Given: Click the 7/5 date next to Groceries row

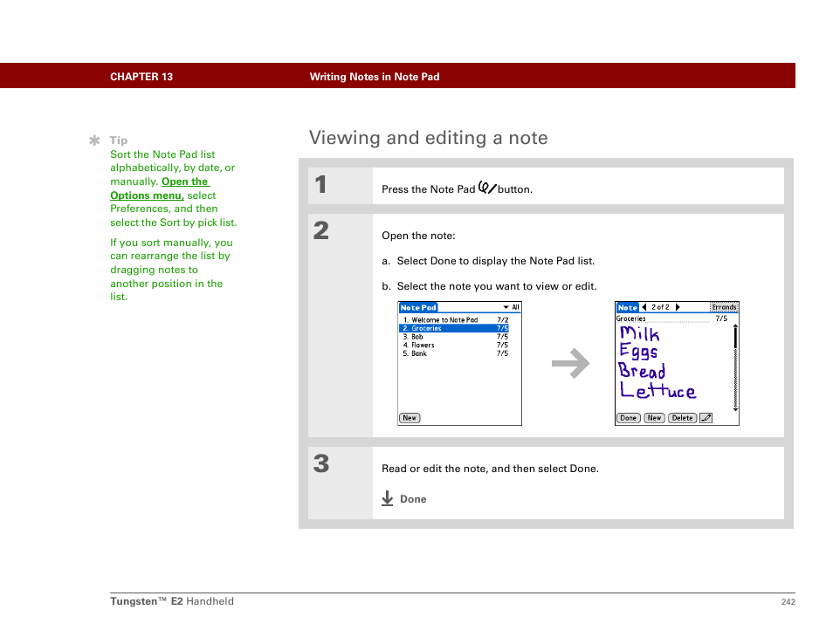Looking at the screenshot, I should [x=502, y=328].
